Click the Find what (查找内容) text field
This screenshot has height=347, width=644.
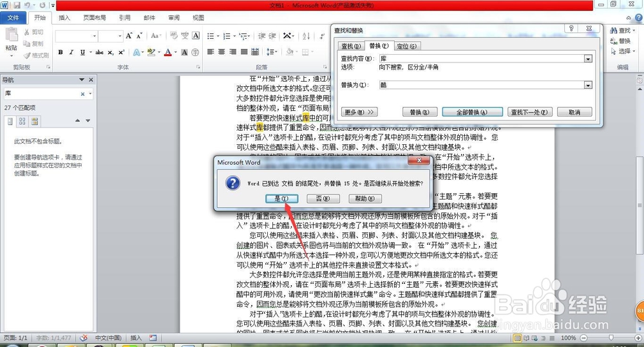tap(482, 59)
